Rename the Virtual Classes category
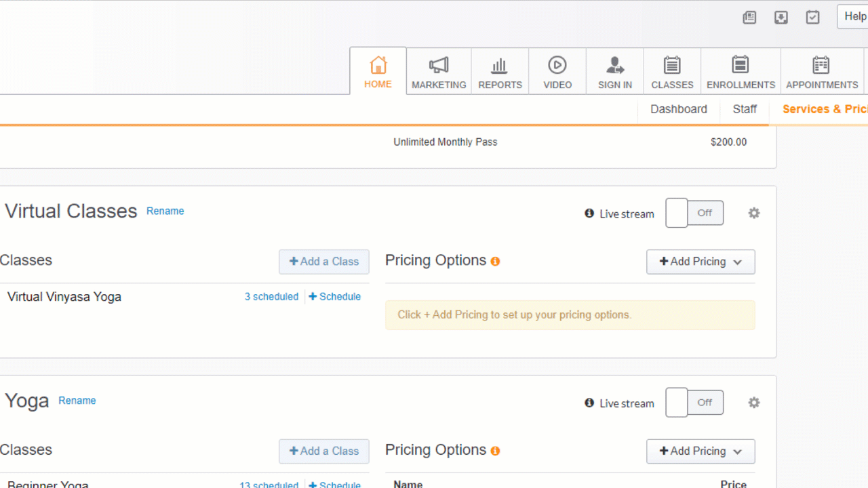Viewport: 868px width, 488px height. [165, 211]
